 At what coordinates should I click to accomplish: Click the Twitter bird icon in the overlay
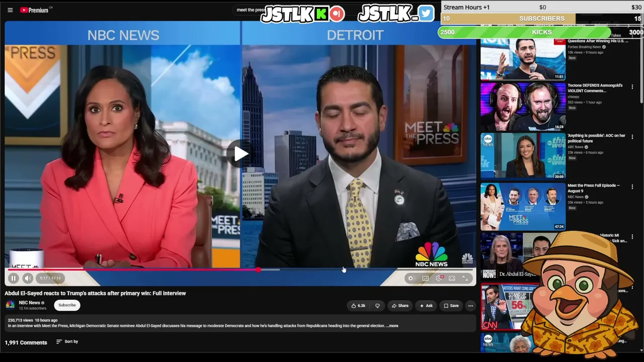click(426, 13)
